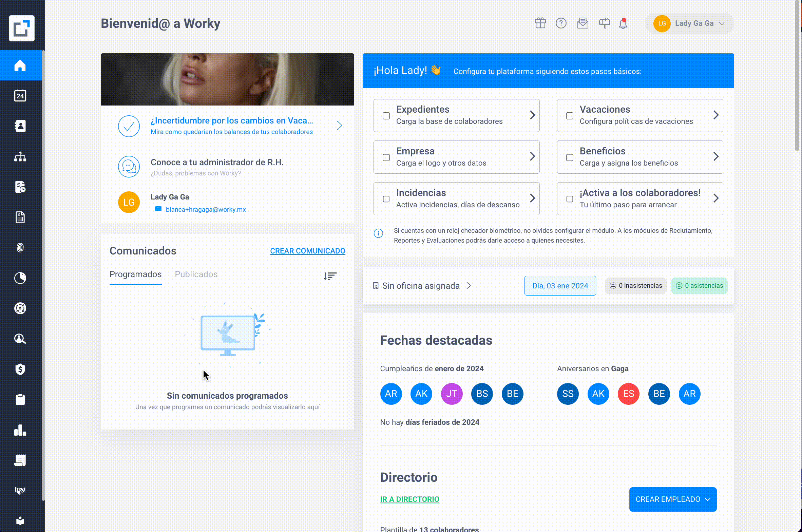Click the banner photo thumbnail
The width and height of the screenshot is (802, 532).
click(x=227, y=79)
